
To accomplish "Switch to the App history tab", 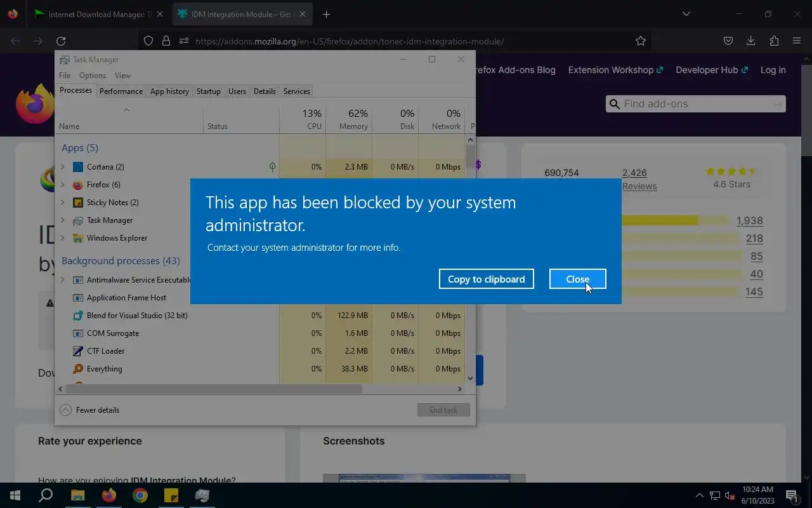I will (169, 91).
